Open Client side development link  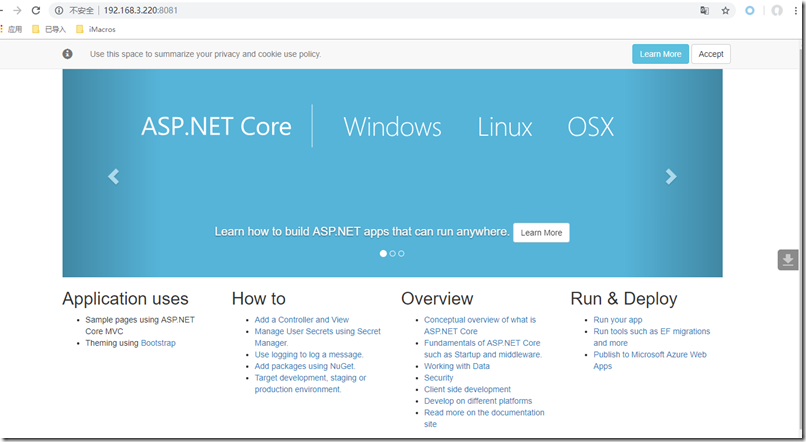pos(467,389)
